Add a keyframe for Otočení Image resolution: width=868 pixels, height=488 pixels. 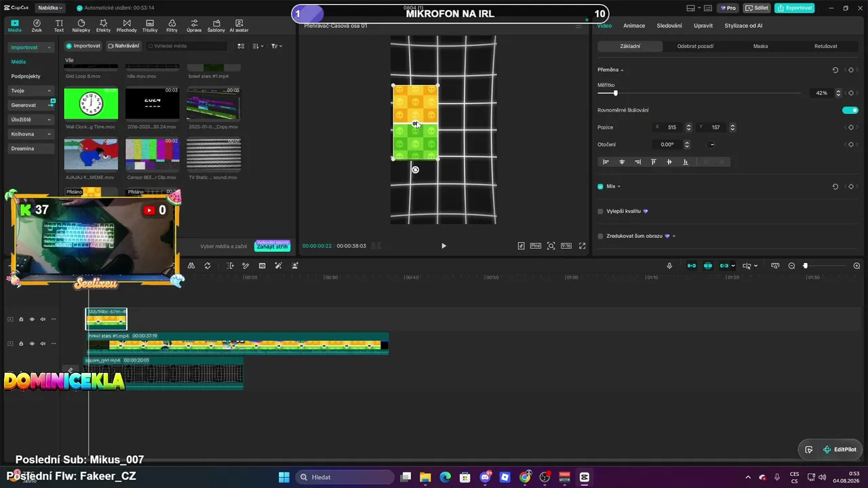[x=851, y=144]
